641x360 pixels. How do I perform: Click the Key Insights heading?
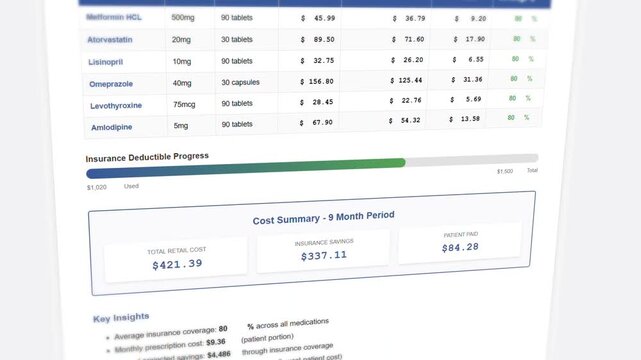pyautogui.click(x=121, y=318)
